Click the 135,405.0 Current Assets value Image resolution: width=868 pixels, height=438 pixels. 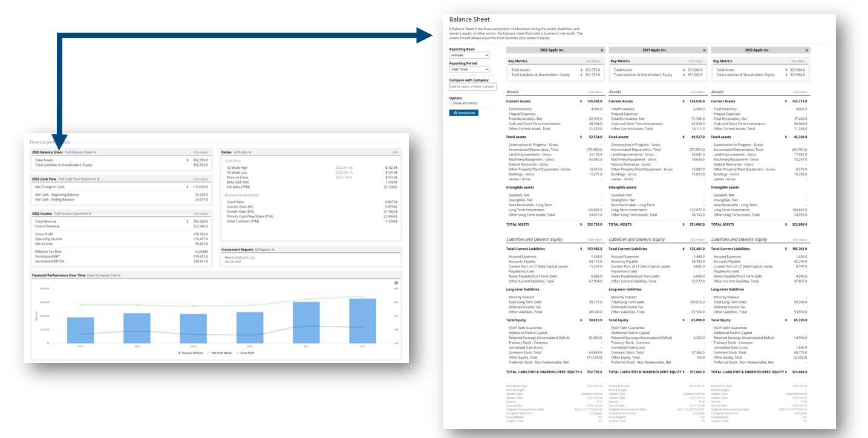593,101
